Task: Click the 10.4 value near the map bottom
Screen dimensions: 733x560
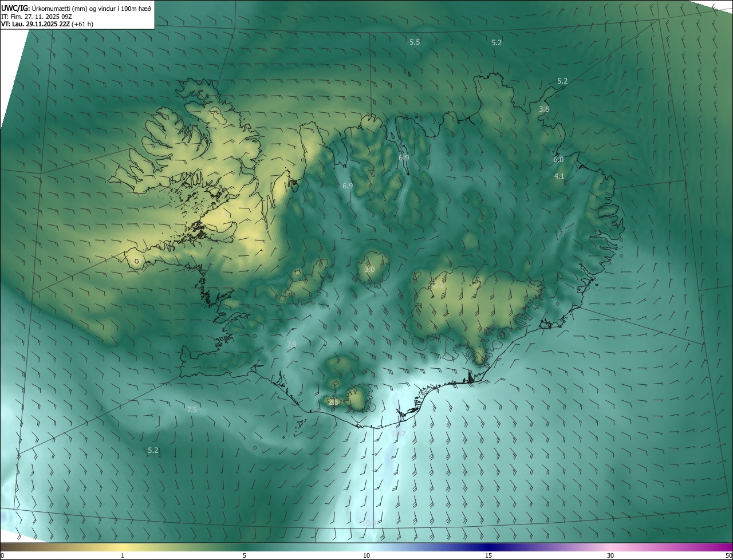Action: click(369, 523)
